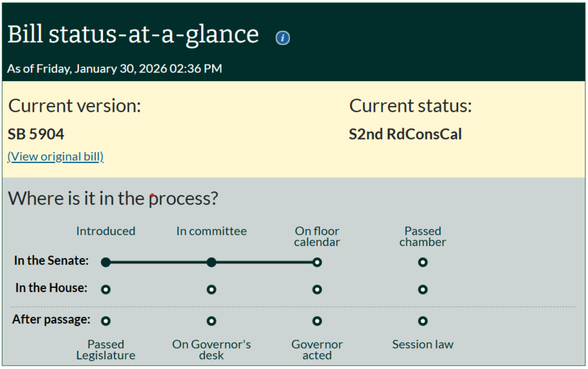The width and height of the screenshot is (588, 369).
Task: Select the House In committee circle
Action: coord(211,289)
